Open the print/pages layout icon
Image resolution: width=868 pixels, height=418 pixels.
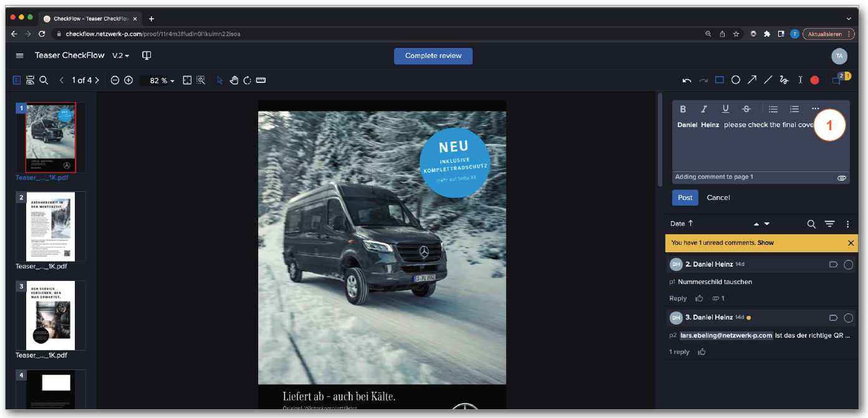coord(30,80)
